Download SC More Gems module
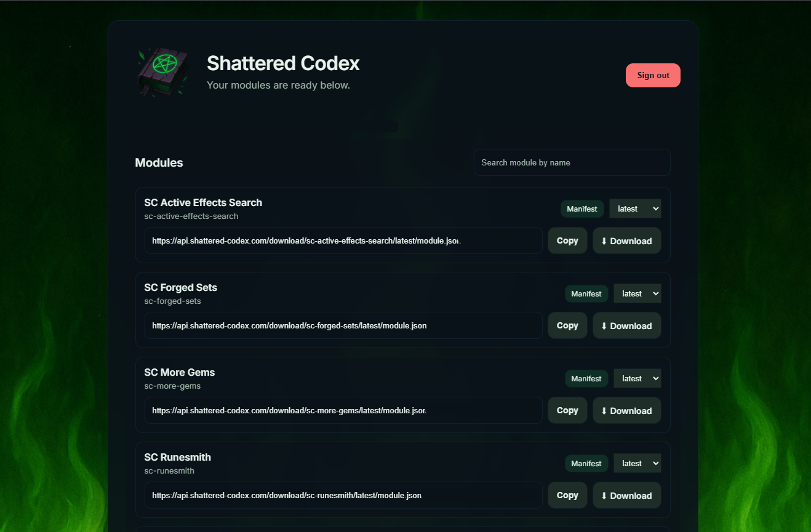Viewport: 811px width, 532px height. [x=626, y=410]
